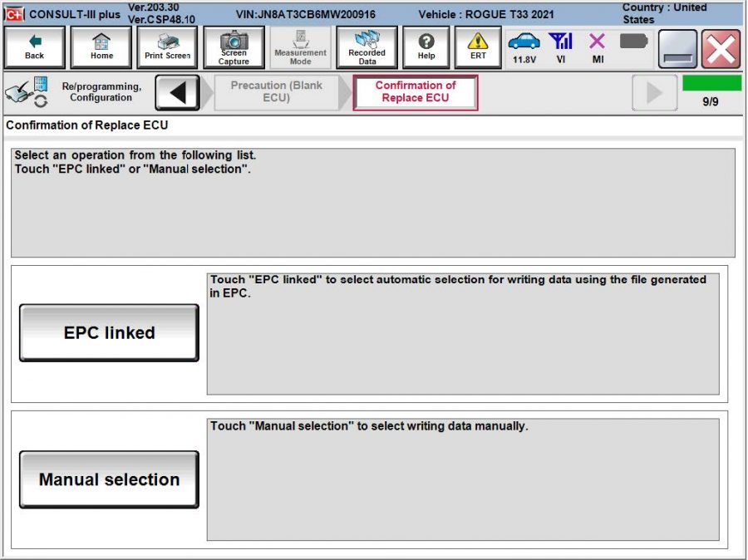Activate the Screen Capture camera icon
This screenshot has height=560, width=748.
[x=233, y=47]
